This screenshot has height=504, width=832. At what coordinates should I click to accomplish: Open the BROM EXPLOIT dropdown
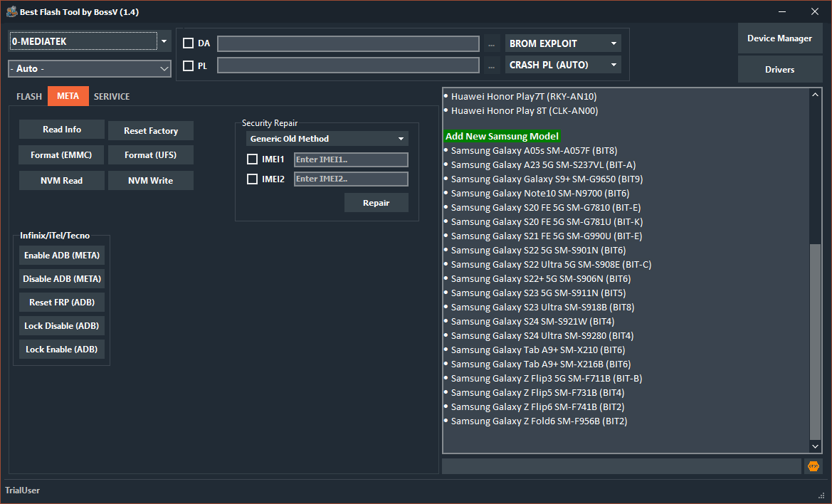[562, 43]
